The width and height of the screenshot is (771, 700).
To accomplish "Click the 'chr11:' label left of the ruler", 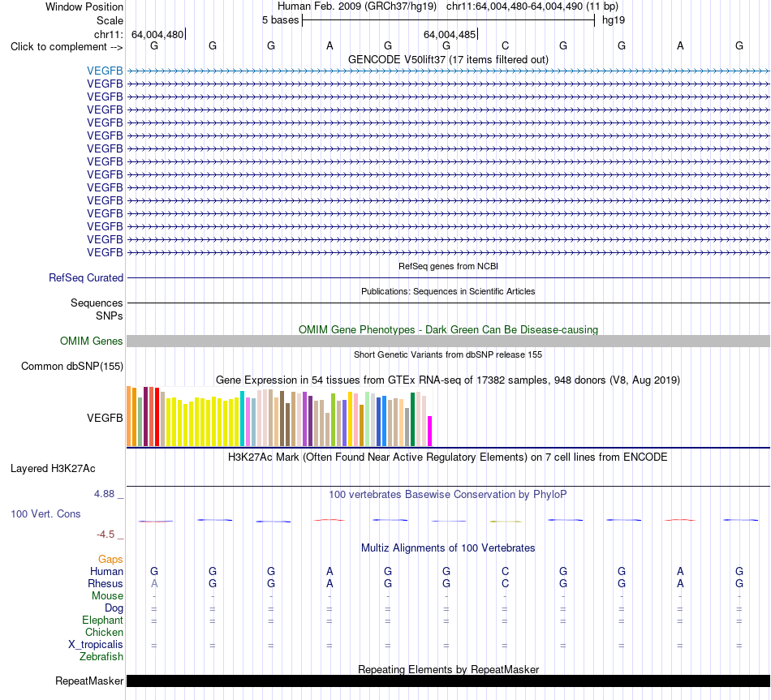I will pyautogui.click(x=109, y=34).
